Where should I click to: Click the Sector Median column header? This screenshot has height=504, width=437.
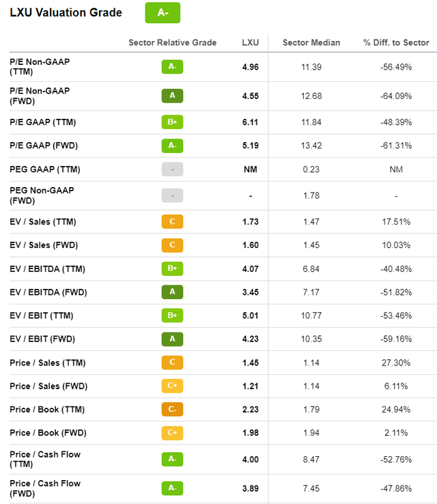point(311,42)
